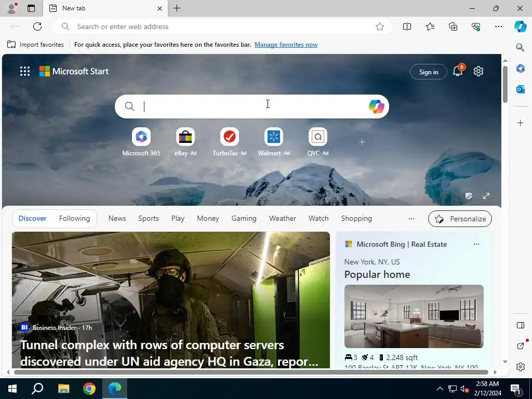Viewport: 532px width, 399px height.
Task: Select the Gaming feed tab
Action: [244, 219]
